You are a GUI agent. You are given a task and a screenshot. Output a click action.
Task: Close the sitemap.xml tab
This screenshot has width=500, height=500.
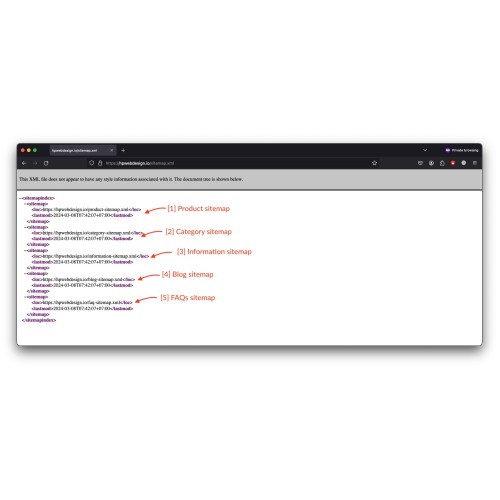(x=112, y=150)
